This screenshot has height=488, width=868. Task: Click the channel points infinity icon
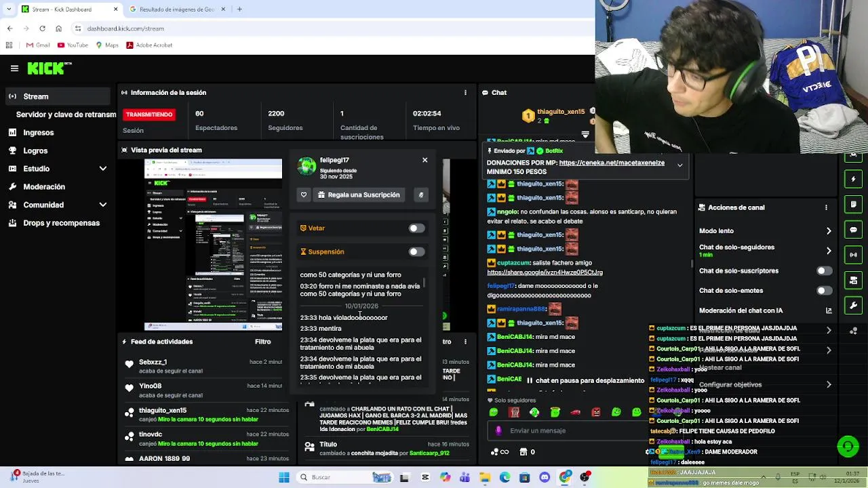point(500,452)
